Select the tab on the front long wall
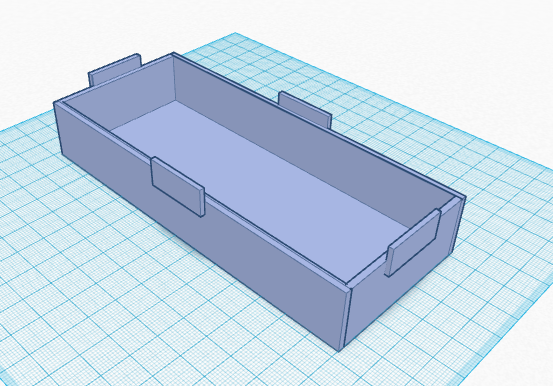This screenshot has height=386, width=553. 178,186
